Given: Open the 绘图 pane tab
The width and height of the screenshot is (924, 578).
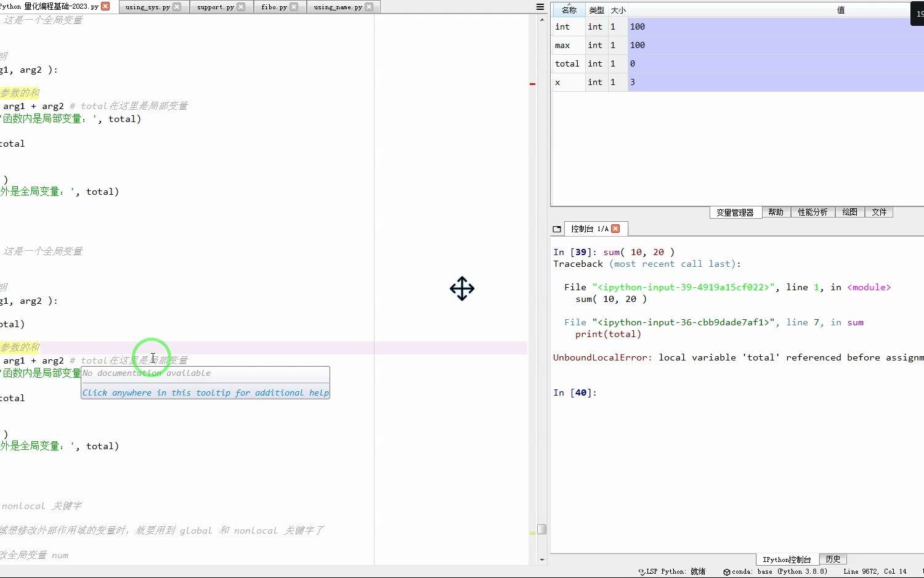Looking at the screenshot, I should click(x=849, y=212).
